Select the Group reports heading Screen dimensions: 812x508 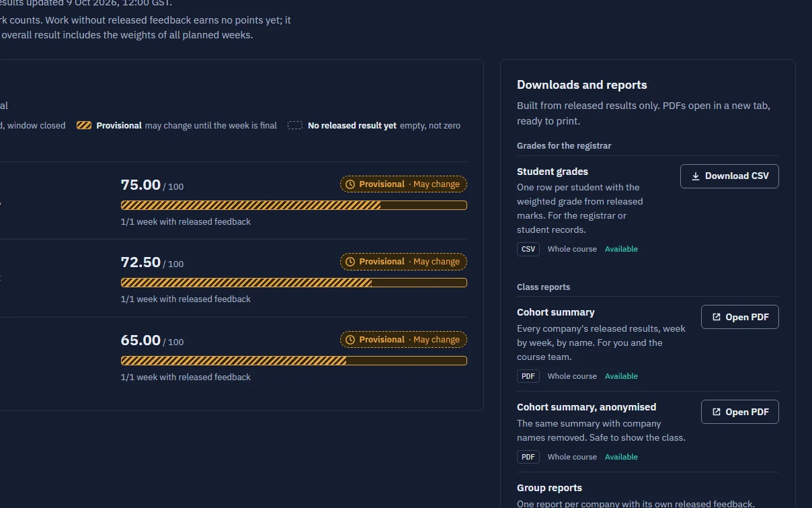click(x=549, y=488)
